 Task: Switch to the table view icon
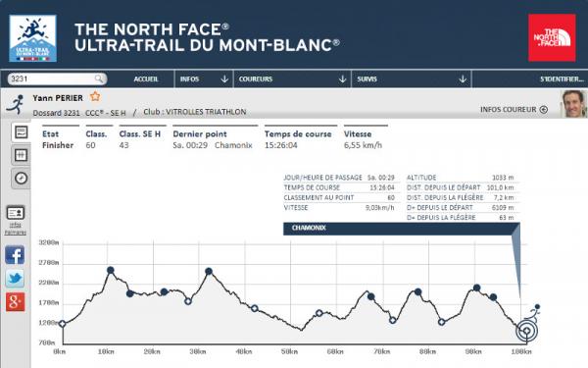[x=21, y=155]
